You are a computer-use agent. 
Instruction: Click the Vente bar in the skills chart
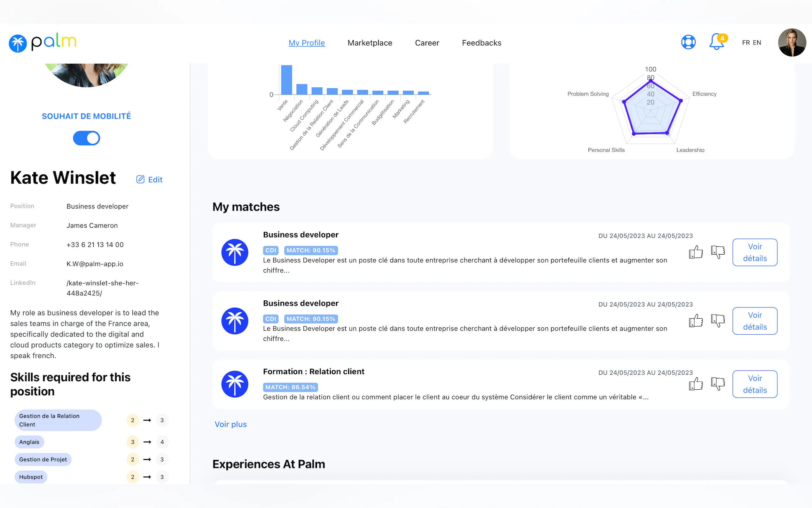(x=286, y=80)
